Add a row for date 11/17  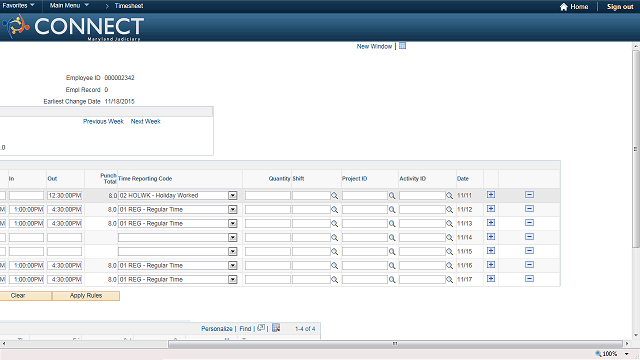click(x=491, y=278)
